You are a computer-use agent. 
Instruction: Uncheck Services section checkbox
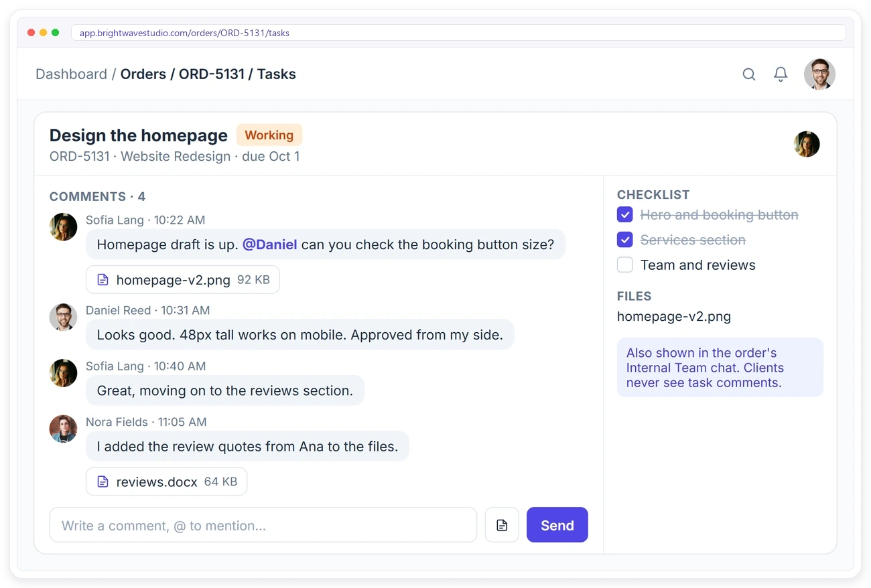[624, 240]
